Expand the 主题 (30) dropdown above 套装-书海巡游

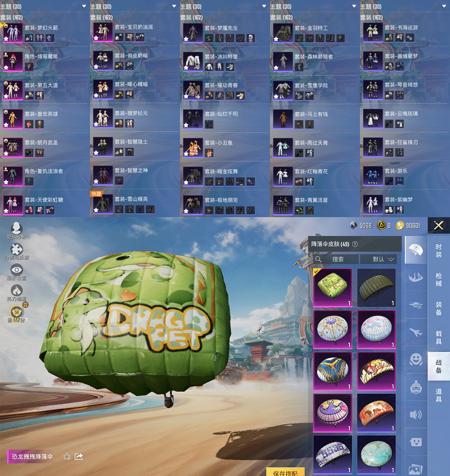point(444,6)
